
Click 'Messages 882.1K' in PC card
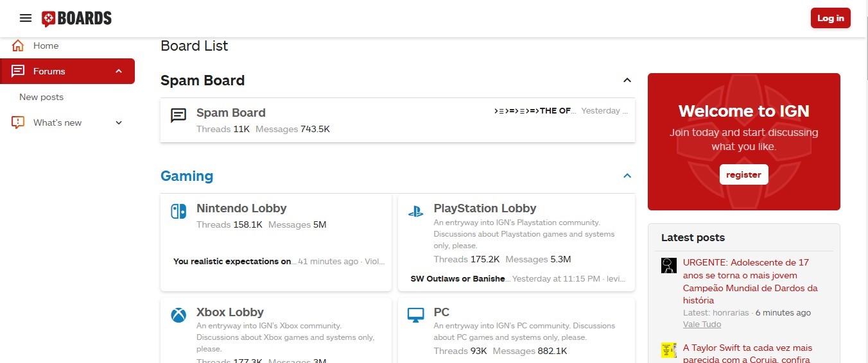point(530,351)
